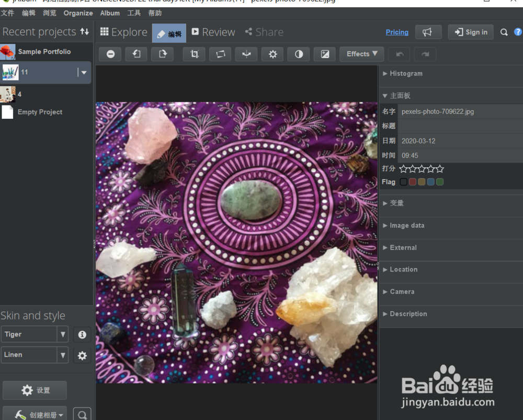The height and width of the screenshot is (420, 523).
Task: Open the Effects dropdown
Action: 361,54
